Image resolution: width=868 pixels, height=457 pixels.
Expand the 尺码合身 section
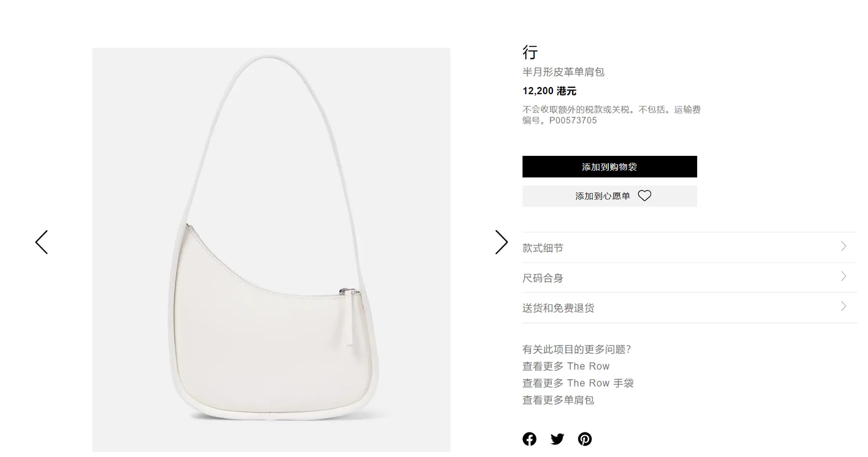(689, 277)
